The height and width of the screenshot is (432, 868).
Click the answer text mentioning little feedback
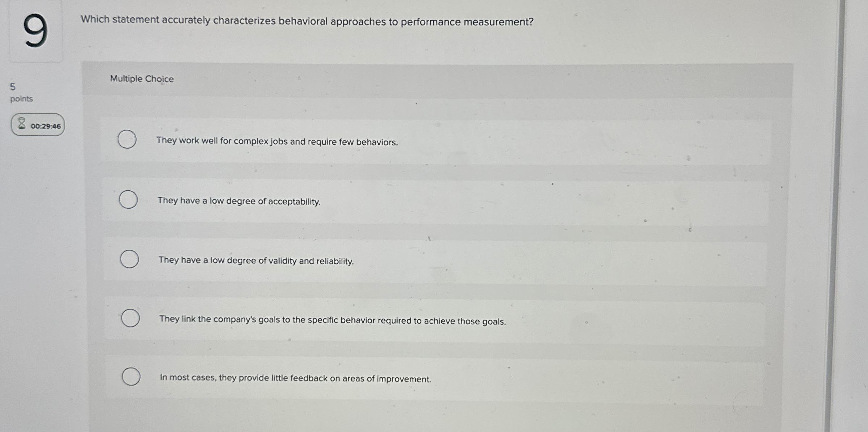295,378
